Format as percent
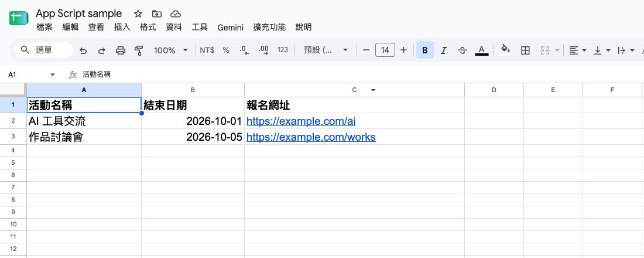Image resolution: width=644 pixels, height=258 pixels. [x=226, y=50]
